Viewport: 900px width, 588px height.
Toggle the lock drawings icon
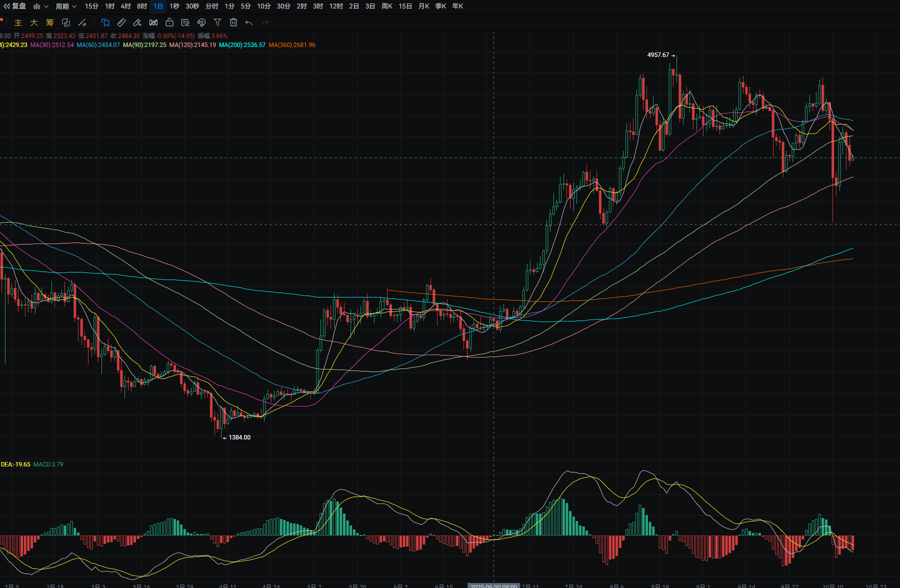(169, 22)
